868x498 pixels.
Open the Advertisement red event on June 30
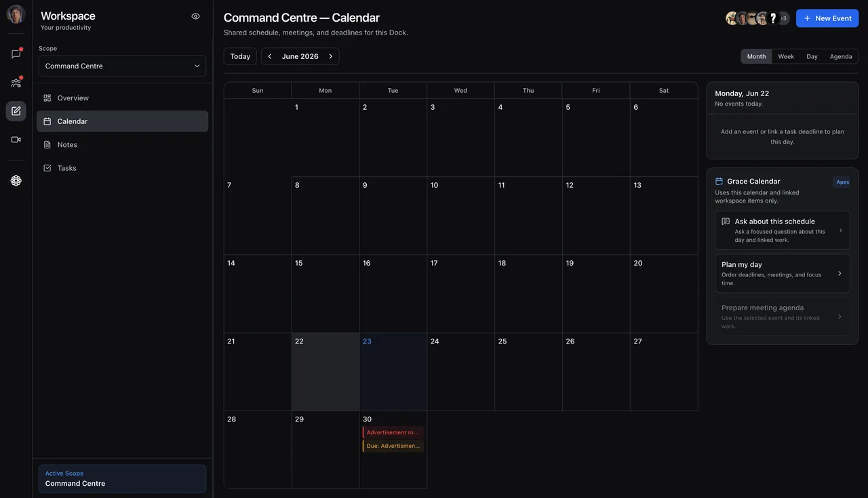point(393,432)
